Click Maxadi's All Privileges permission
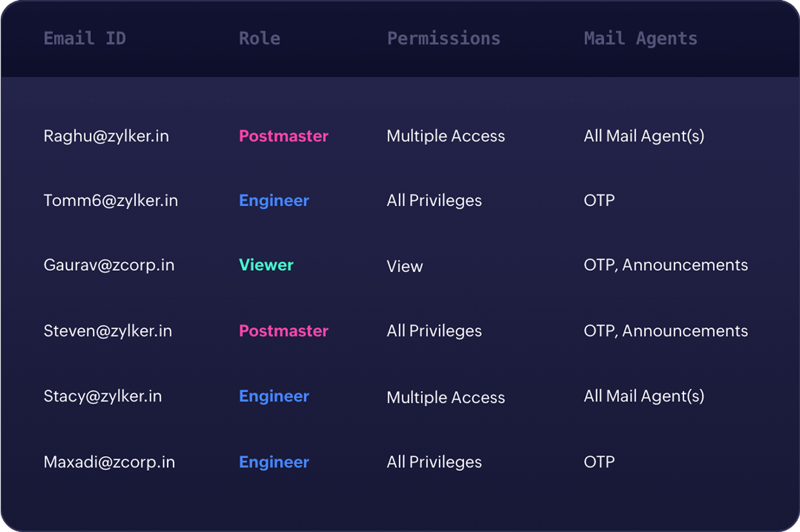Image resolution: width=800 pixels, height=532 pixels. point(434,462)
